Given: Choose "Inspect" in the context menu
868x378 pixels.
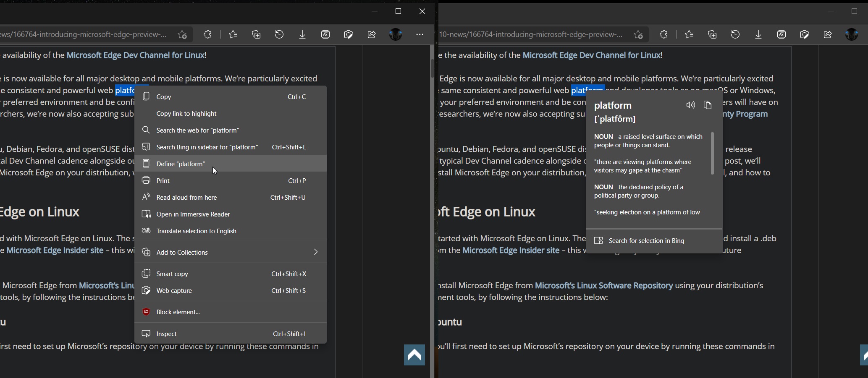Looking at the screenshot, I should 165,334.
